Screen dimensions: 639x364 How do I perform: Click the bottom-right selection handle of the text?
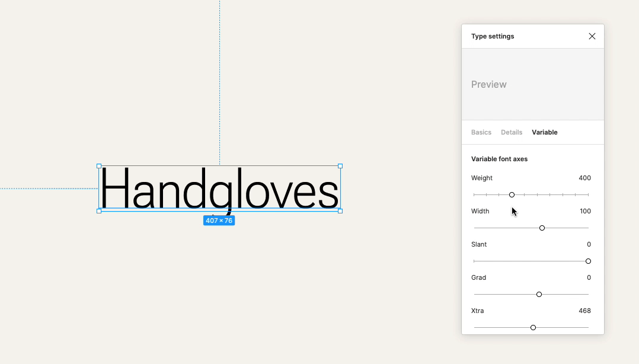[x=340, y=211]
